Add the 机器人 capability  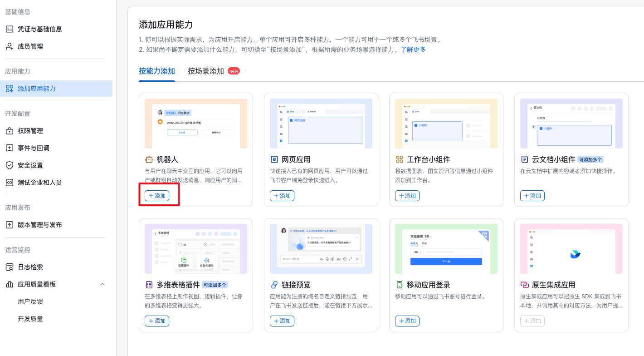click(x=157, y=196)
